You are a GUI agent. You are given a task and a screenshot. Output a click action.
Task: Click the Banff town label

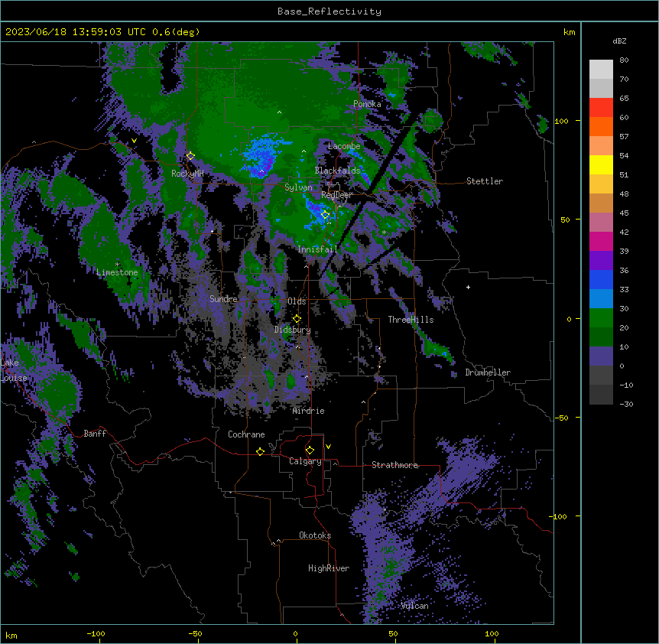point(95,434)
